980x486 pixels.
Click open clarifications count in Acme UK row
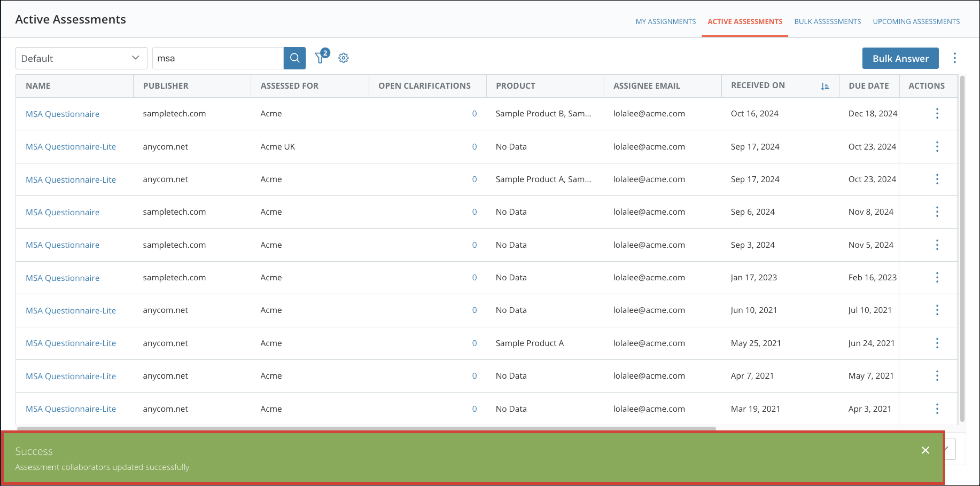(x=474, y=146)
